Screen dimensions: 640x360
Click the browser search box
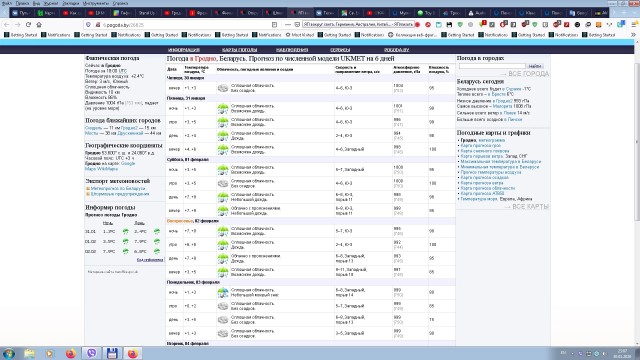(x=358, y=25)
